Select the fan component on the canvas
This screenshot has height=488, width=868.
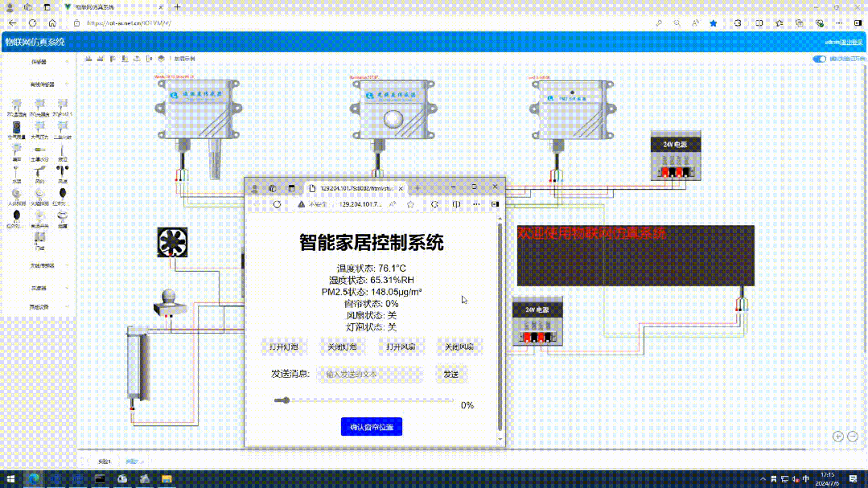[171, 242]
